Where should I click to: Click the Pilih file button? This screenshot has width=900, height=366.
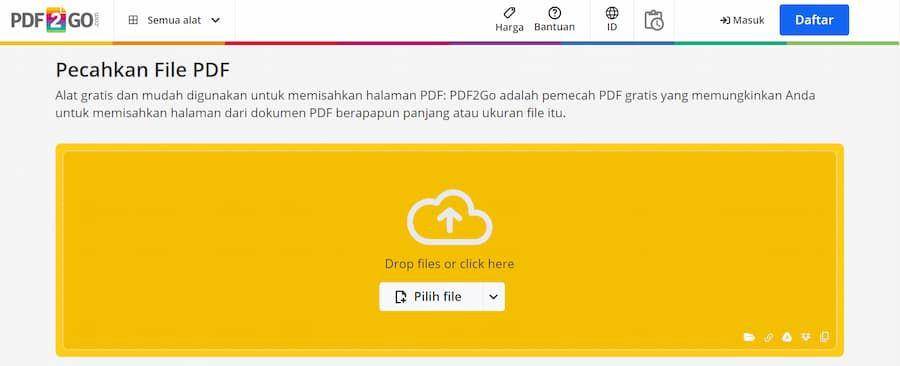(x=430, y=297)
